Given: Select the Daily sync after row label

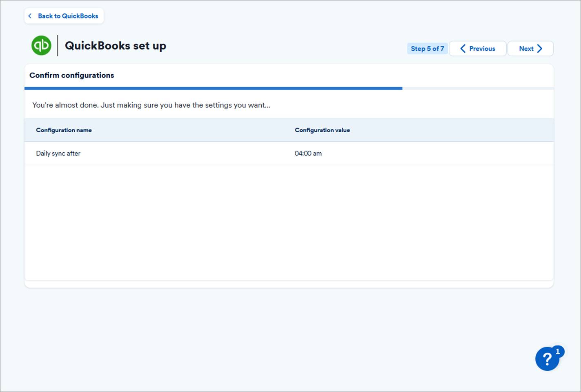Looking at the screenshot, I should [58, 154].
